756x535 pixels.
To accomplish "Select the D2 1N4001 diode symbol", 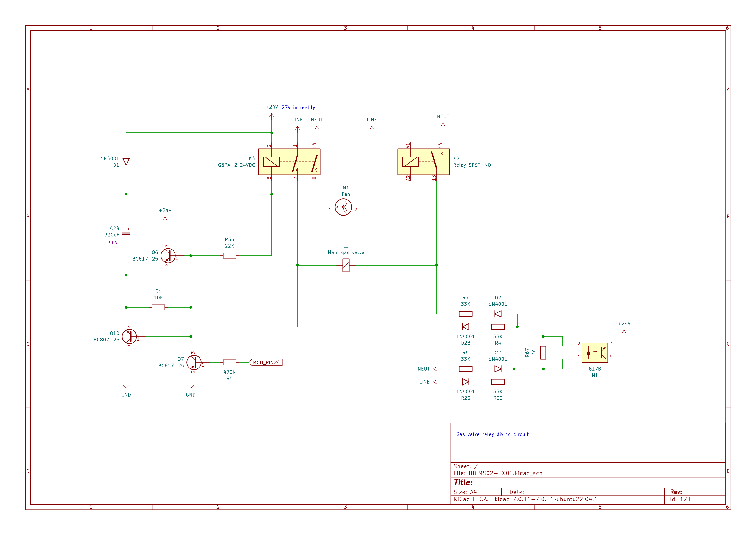I will (498, 314).
